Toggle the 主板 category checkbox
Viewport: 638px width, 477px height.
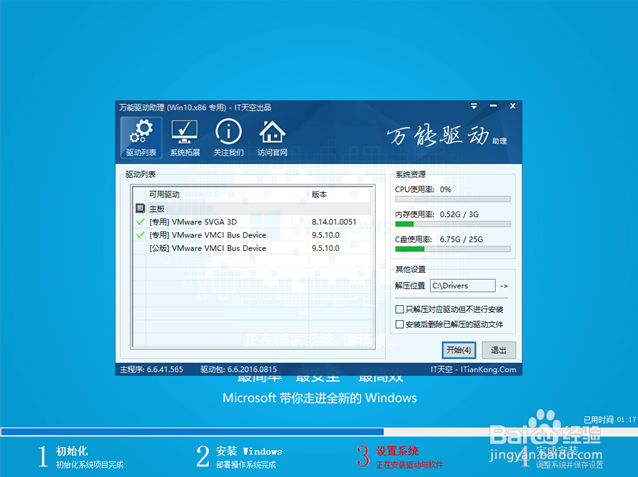(140, 208)
